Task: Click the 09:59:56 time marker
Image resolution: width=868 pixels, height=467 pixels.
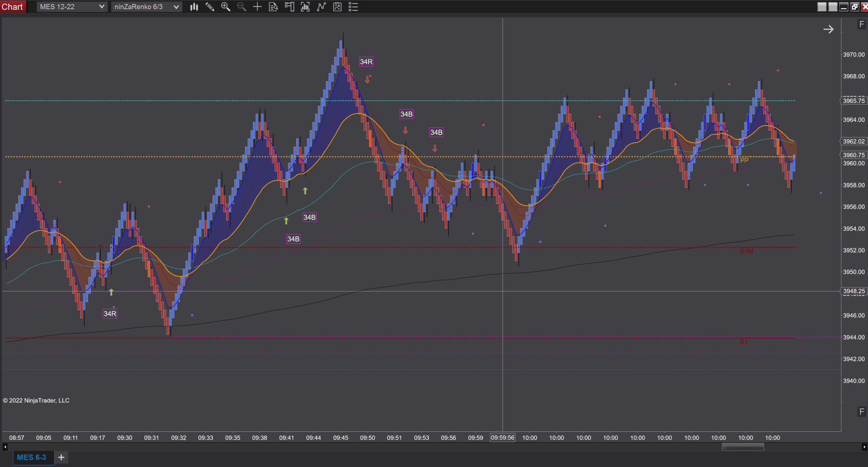Action: coord(503,437)
